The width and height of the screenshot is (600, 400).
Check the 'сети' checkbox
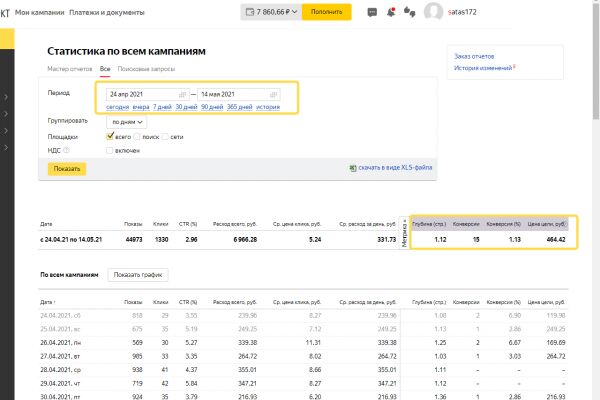tap(165, 137)
